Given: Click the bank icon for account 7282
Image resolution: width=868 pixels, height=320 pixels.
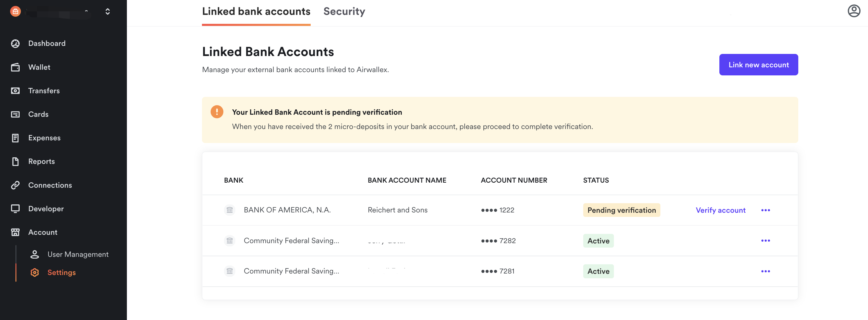Looking at the screenshot, I should 230,241.
